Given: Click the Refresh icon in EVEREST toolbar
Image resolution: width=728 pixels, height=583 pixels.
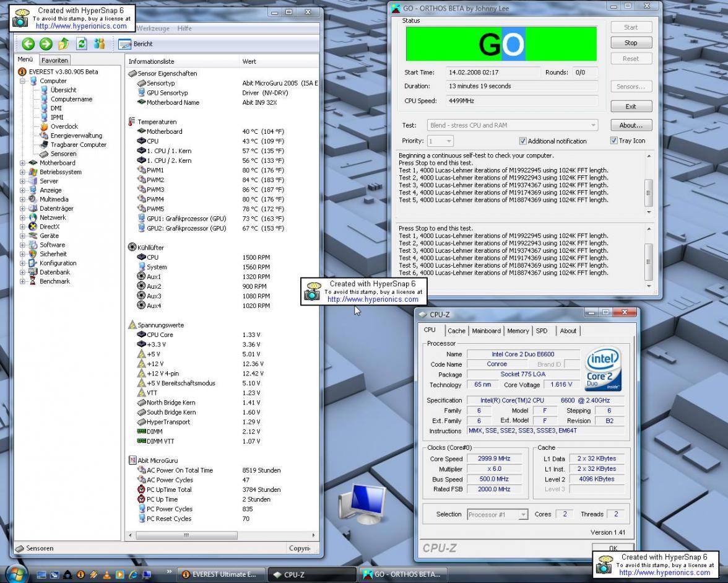Looking at the screenshot, I should pos(82,43).
